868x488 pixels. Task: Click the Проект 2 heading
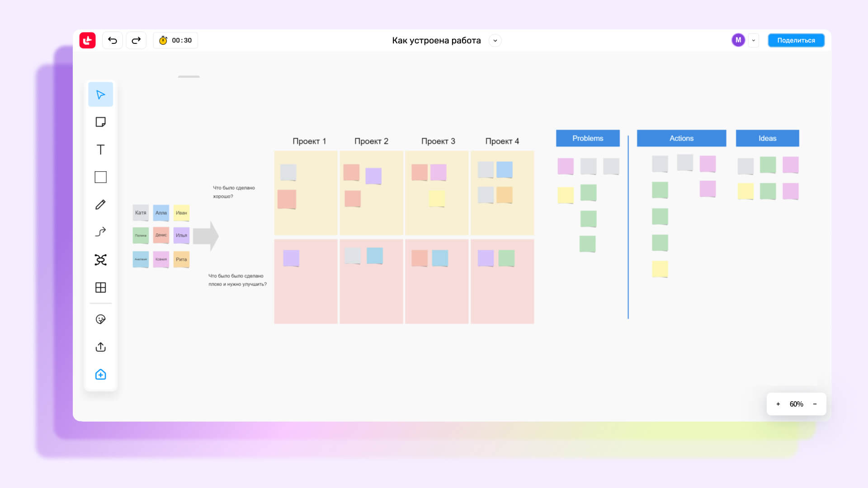371,141
